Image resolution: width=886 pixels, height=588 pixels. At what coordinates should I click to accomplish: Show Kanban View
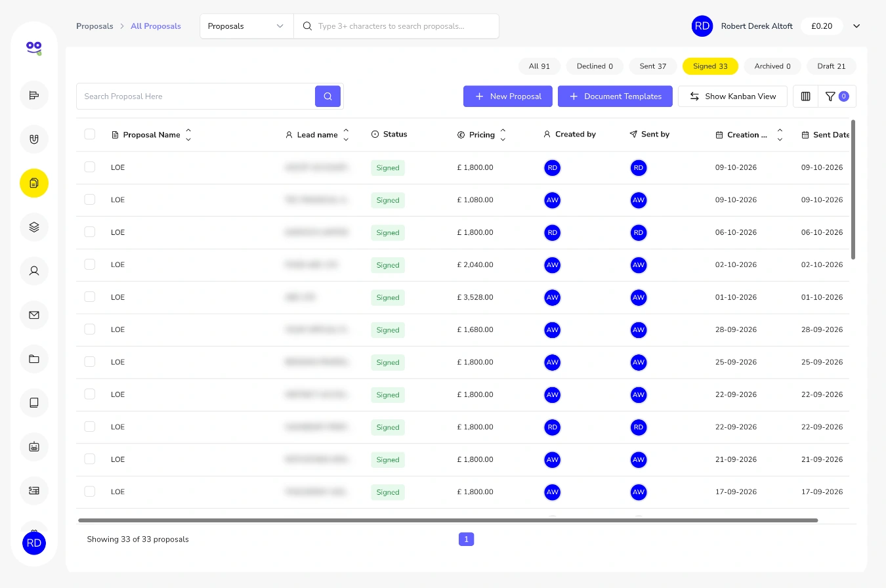coord(732,96)
